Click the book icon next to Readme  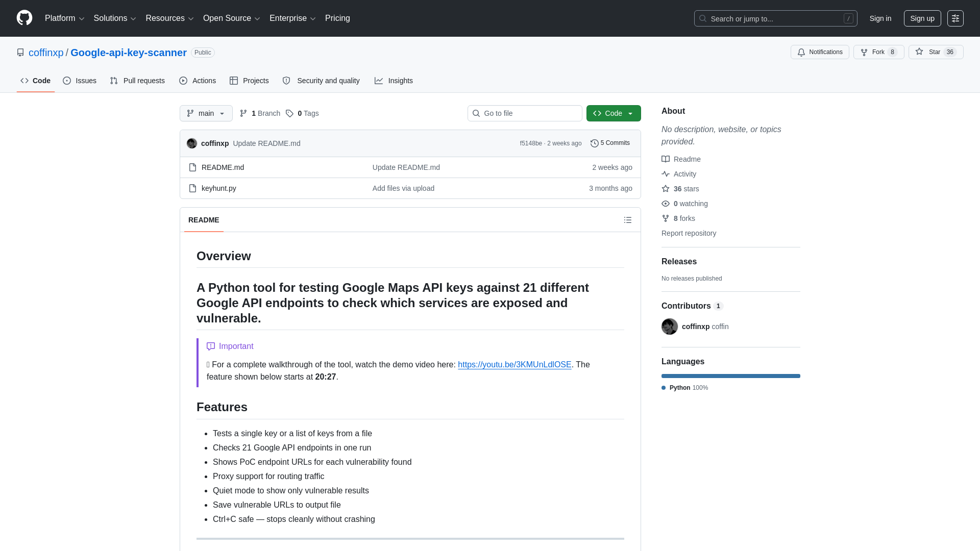coord(666,159)
